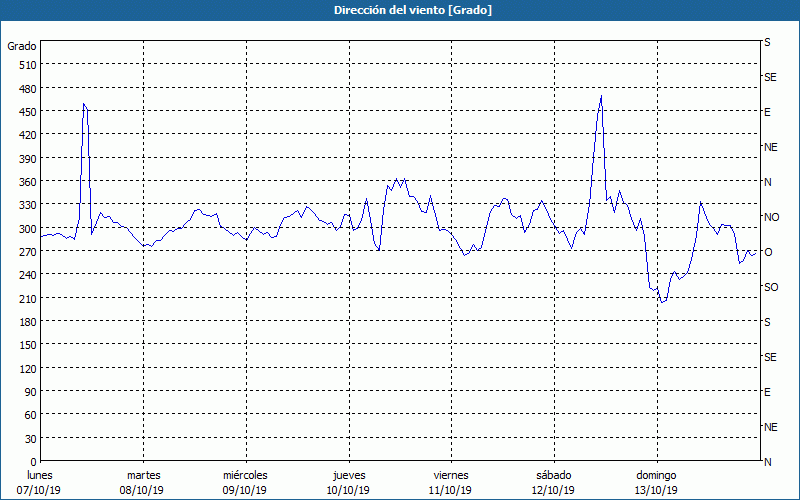This screenshot has width=800, height=500.
Task: Select the 30 degree axis label
Action: (31, 439)
